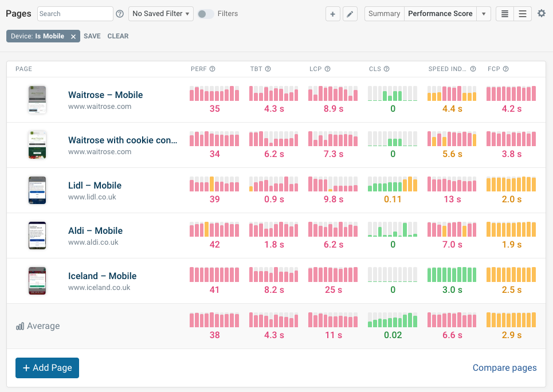553x392 pixels.
Task: Click SAVE filter button
Action: [92, 36]
